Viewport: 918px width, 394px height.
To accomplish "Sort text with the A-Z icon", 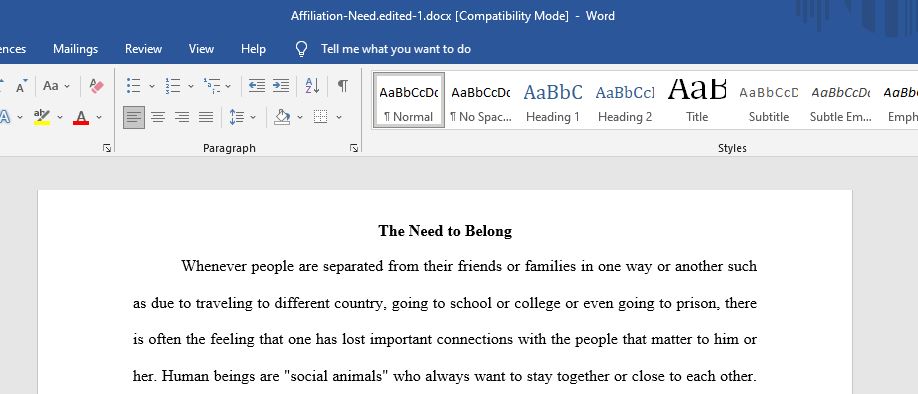I will [x=313, y=86].
